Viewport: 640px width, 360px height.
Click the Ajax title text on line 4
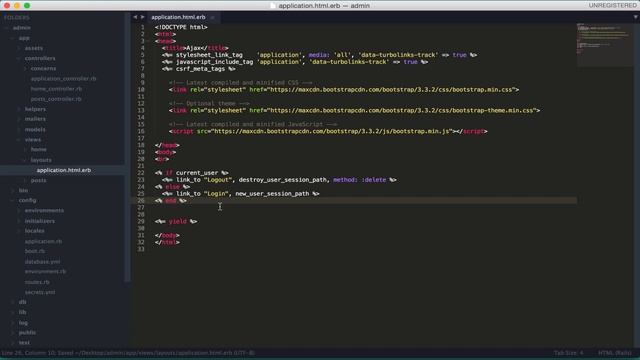tap(193, 48)
